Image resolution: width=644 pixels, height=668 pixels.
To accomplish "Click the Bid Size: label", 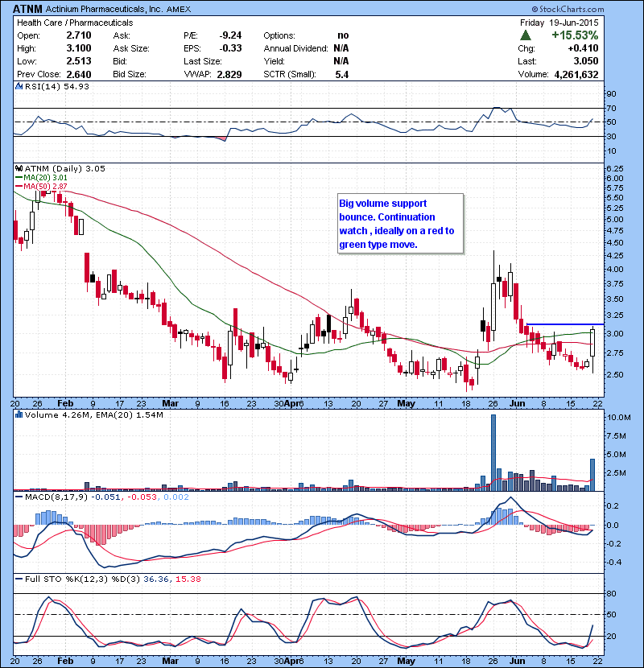I will pyautogui.click(x=130, y=74).
